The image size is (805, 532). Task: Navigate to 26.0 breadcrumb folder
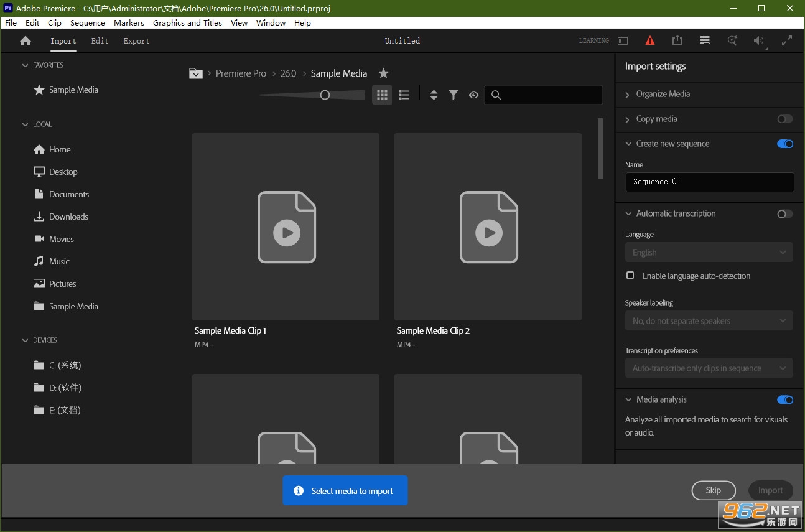[288, 73]
